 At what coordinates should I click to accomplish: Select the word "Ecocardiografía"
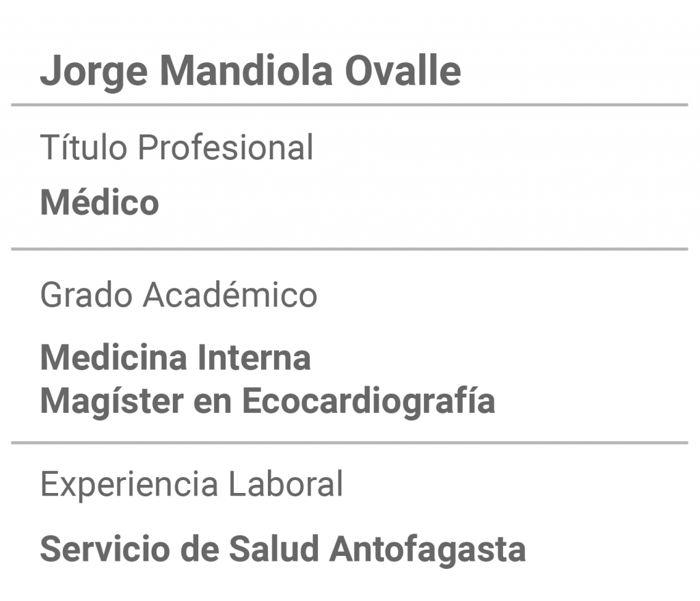(368, 401)
